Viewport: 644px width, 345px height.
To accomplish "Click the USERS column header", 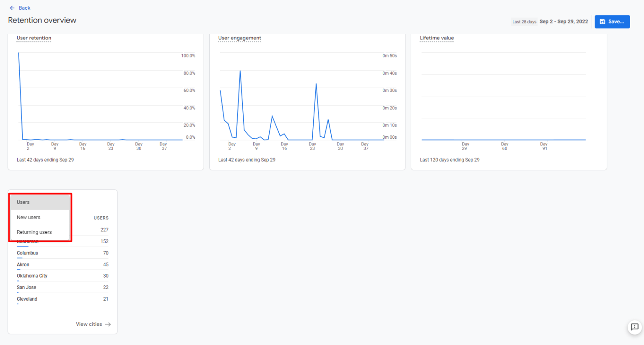I will coord(101,218).
